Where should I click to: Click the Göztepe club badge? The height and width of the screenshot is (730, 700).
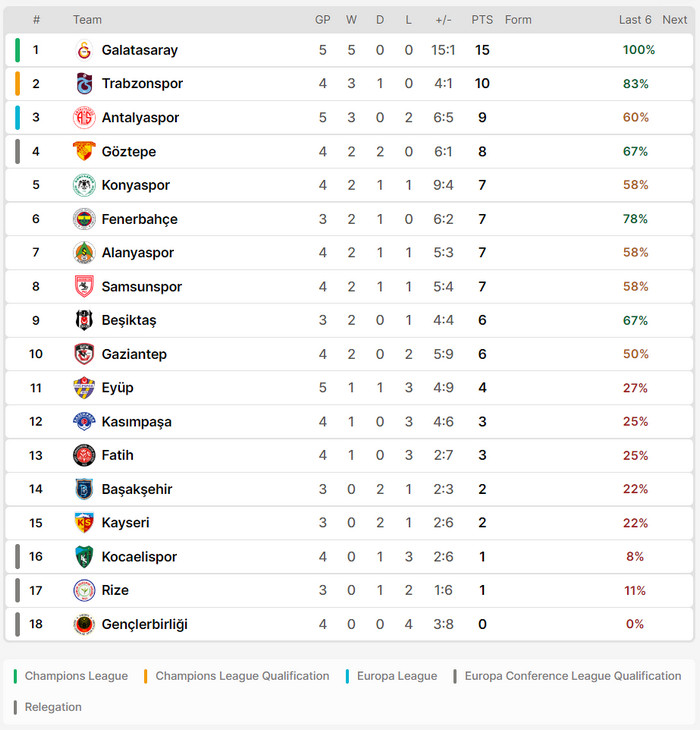point(84,152)
